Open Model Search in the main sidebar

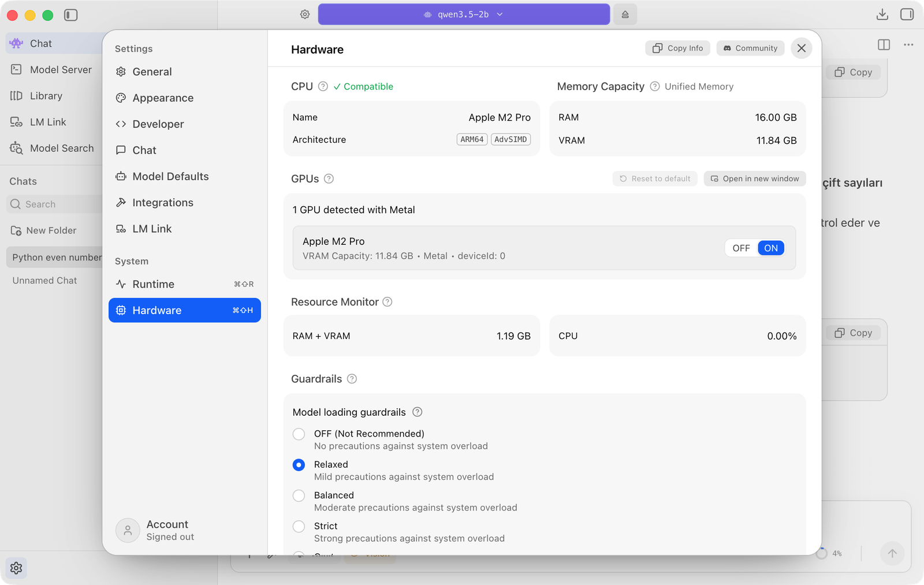[53, 148]
